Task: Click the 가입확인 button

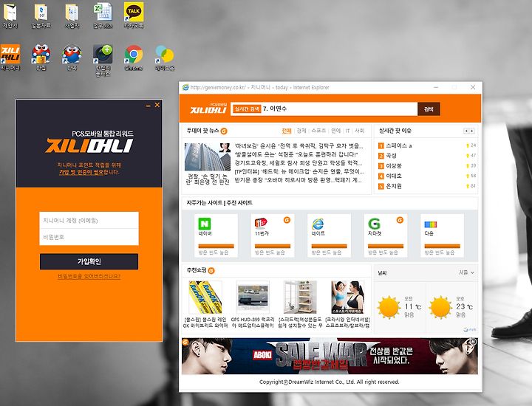Action: coord(89,261)
